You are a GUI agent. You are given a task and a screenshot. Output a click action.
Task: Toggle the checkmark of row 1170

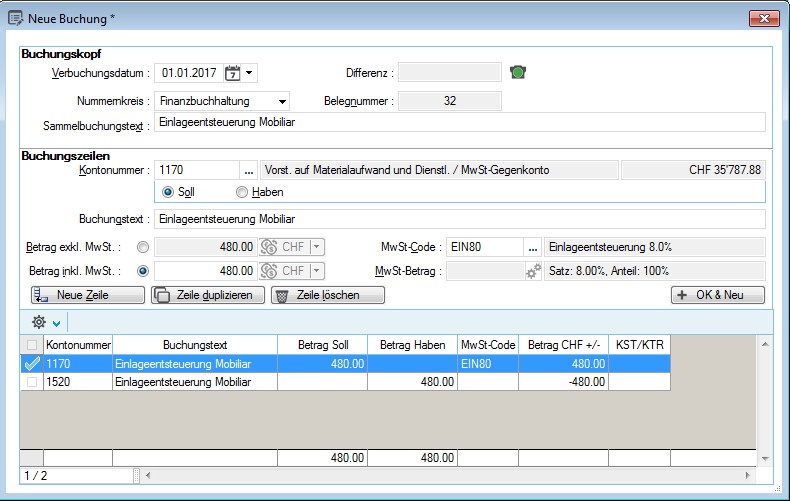32,364
